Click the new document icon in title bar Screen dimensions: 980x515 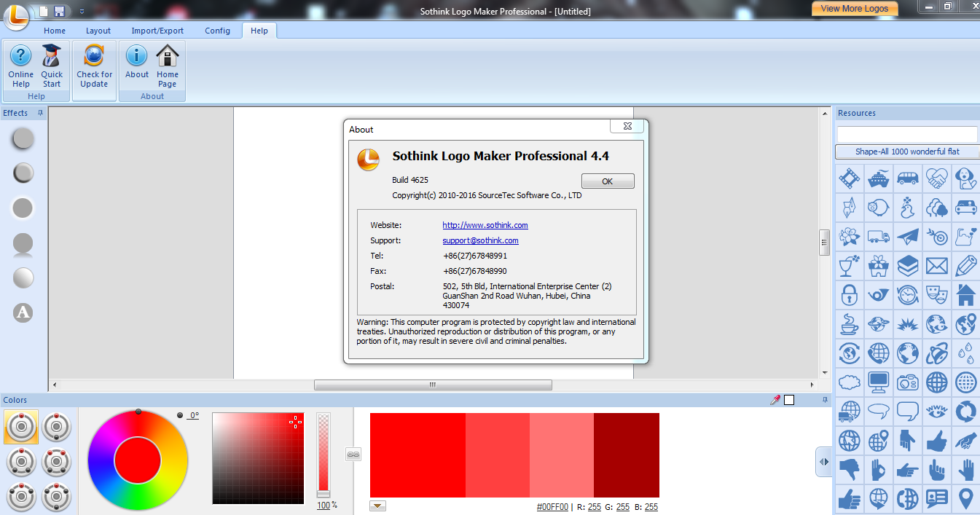[x=44, y=11]
